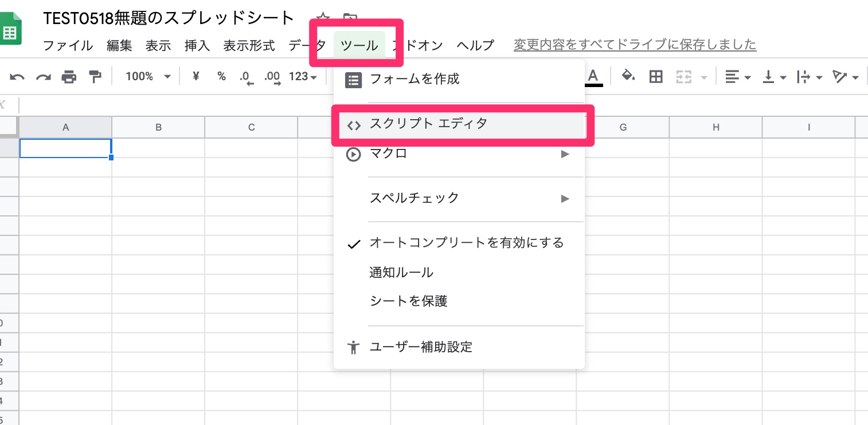Image resolution: width=868 pixels, height=425 pixels.
Task: Select column header H
Action: pos(715,128)
